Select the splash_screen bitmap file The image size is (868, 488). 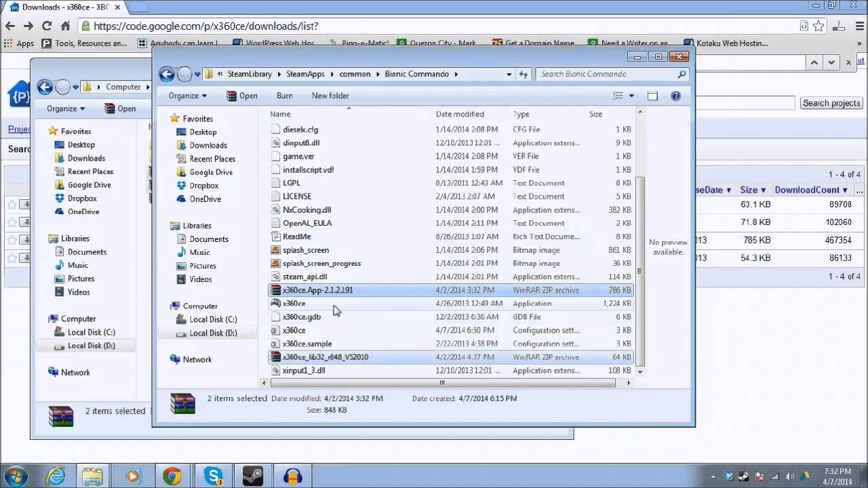point(306,250)
